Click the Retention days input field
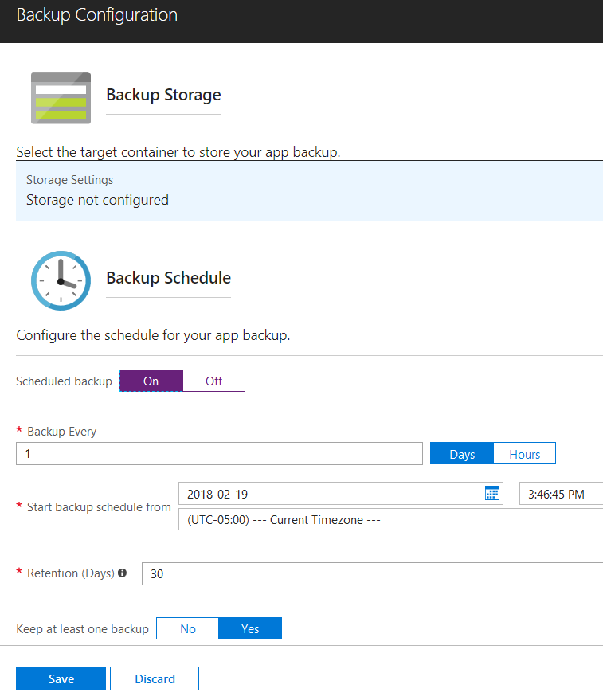Image resolution: width=603 pixels, height=700 pixels. [373, 573]
